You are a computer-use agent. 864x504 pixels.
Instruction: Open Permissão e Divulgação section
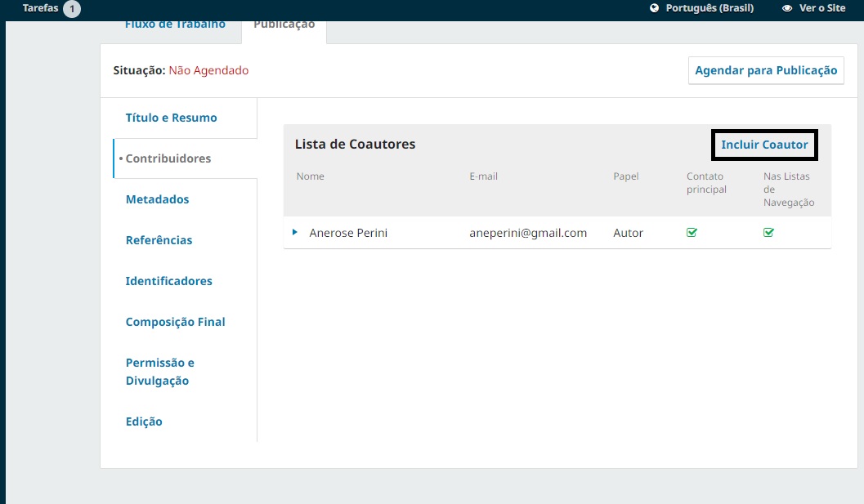tap(160, 372)
